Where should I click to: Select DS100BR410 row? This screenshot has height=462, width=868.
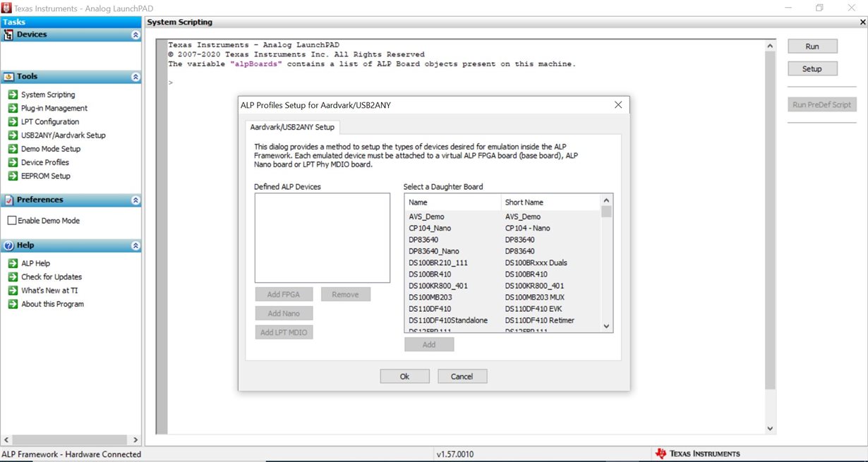502,274
